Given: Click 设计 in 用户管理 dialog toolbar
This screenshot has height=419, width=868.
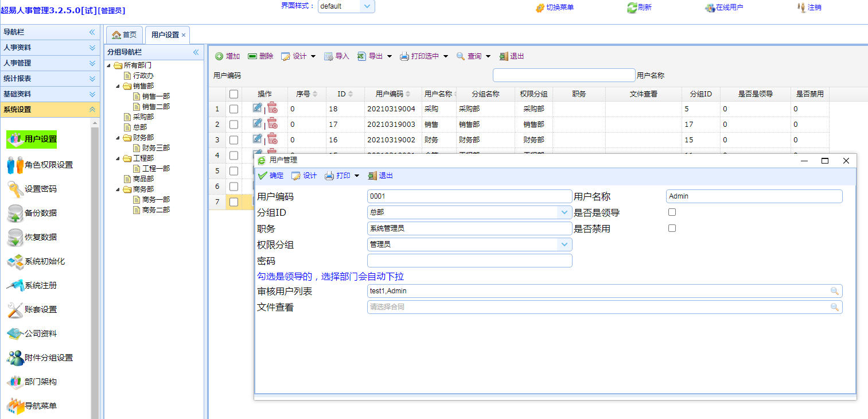Looking at the screenshot, I should tap(304, 176).
